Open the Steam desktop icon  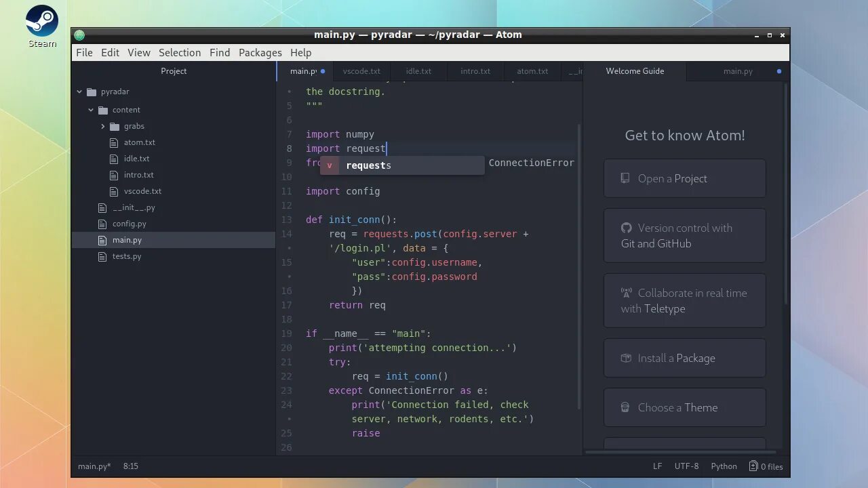coord(42,27)
